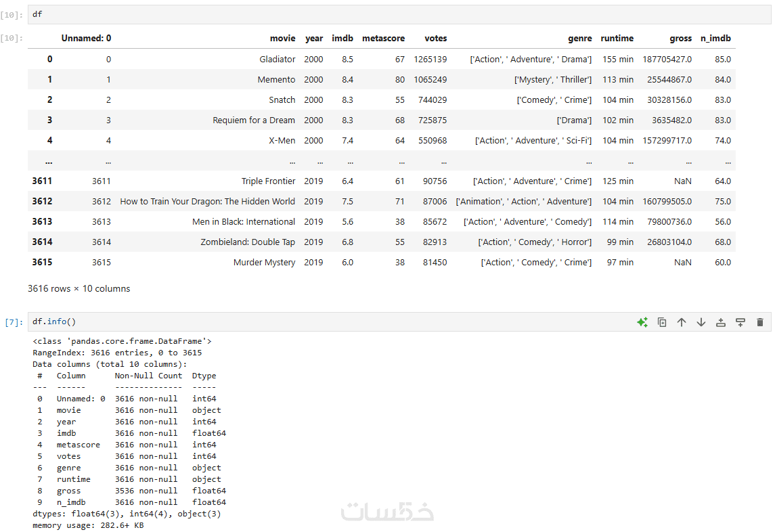This screenshot has height=532, width=775.
Task: Insert a cell above df.info()
Action: click(x=721, y=322)
